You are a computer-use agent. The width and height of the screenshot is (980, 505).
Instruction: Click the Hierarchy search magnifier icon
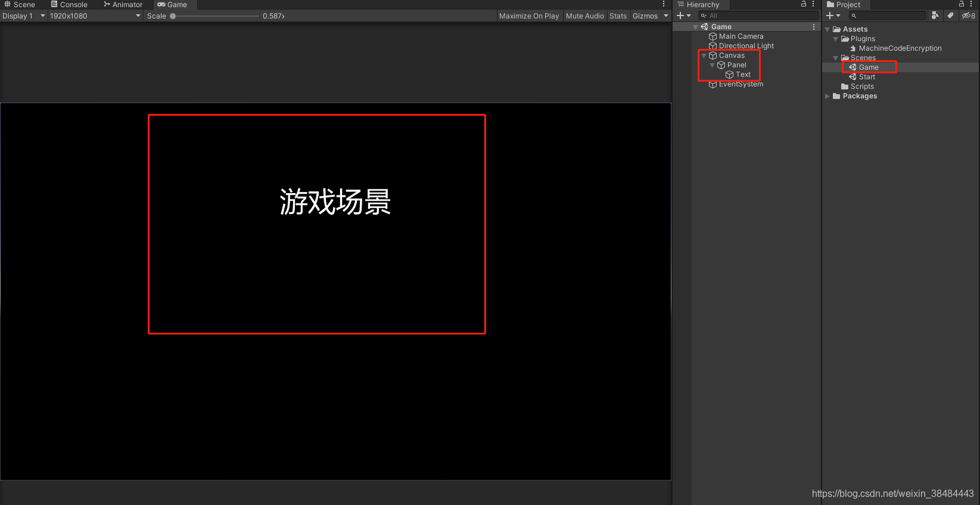click(x=704, y=16)
